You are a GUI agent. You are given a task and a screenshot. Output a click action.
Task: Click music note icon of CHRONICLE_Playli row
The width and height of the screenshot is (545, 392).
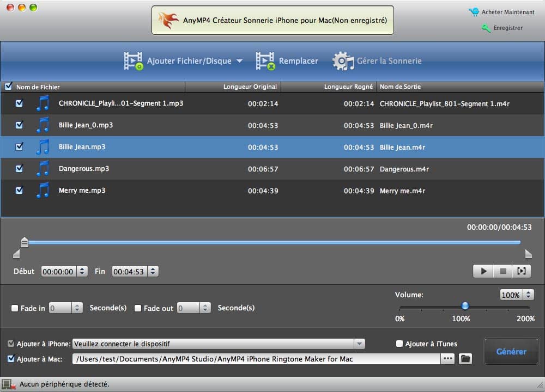pyautogui.click(x=43, y=103)
